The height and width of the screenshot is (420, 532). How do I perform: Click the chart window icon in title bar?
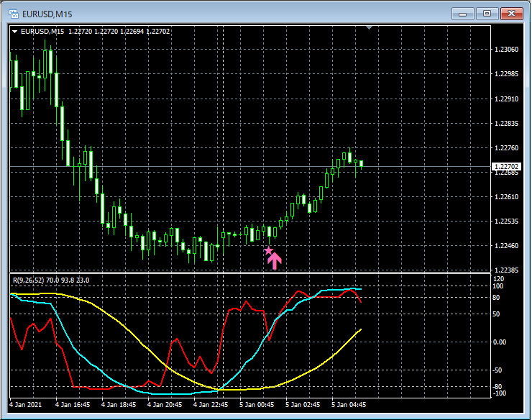pos(13,14)
